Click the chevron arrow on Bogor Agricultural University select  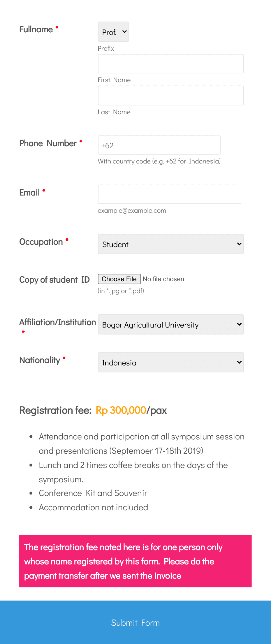pyautogui.click(x=239, y=324)
